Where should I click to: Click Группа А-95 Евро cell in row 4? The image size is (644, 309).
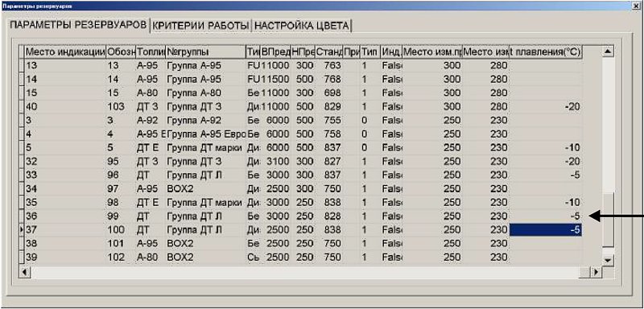pyautogui.click(x=205, y=134)
